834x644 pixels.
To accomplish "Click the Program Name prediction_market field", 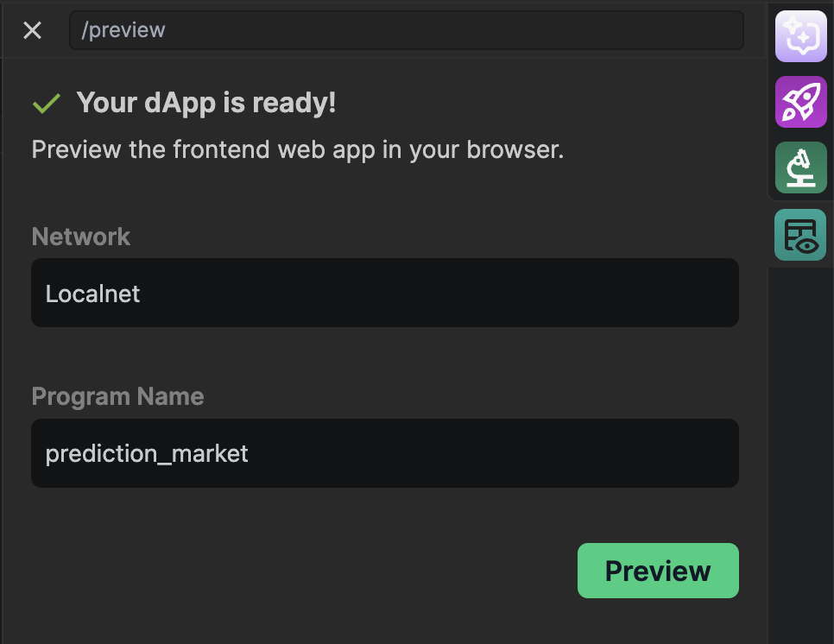I will (x=384, y=453).
